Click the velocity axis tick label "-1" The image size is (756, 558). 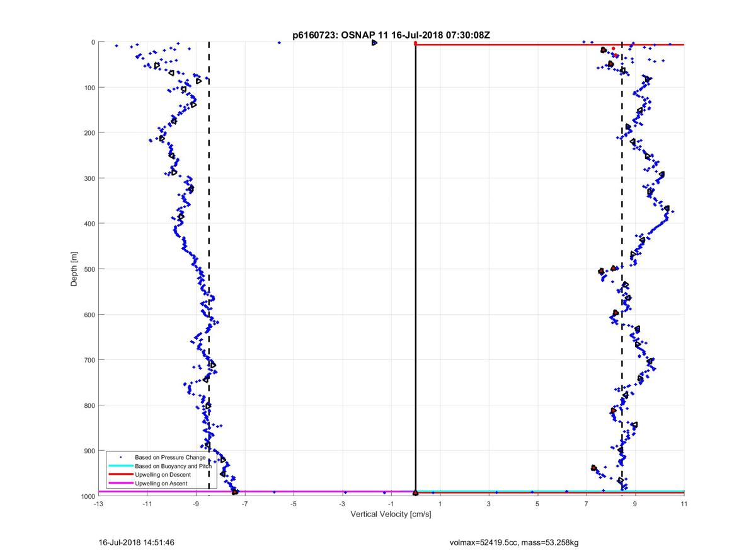point(391,504)
